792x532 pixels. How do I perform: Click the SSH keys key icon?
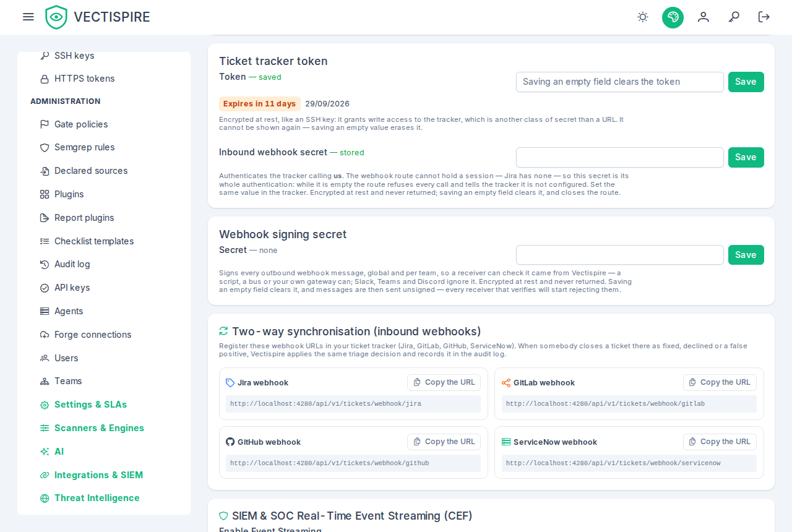click(x=45, y=56)
